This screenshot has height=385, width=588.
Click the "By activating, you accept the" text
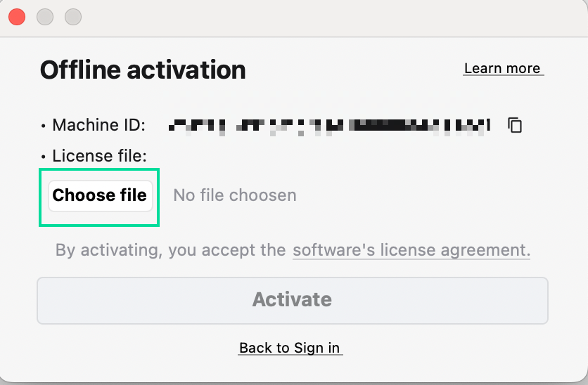(171, 250)
